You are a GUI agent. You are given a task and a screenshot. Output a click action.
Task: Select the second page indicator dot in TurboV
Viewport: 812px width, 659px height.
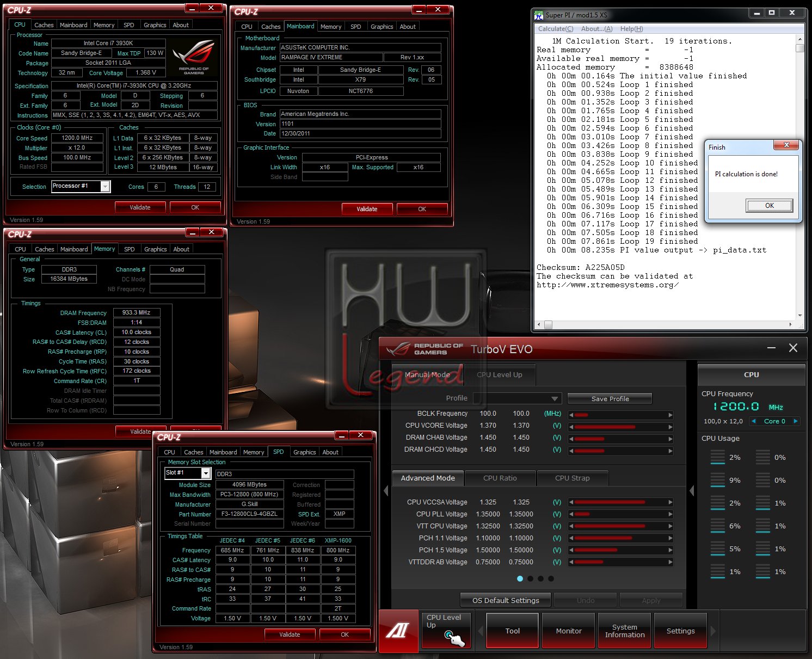tap(530, 578)
